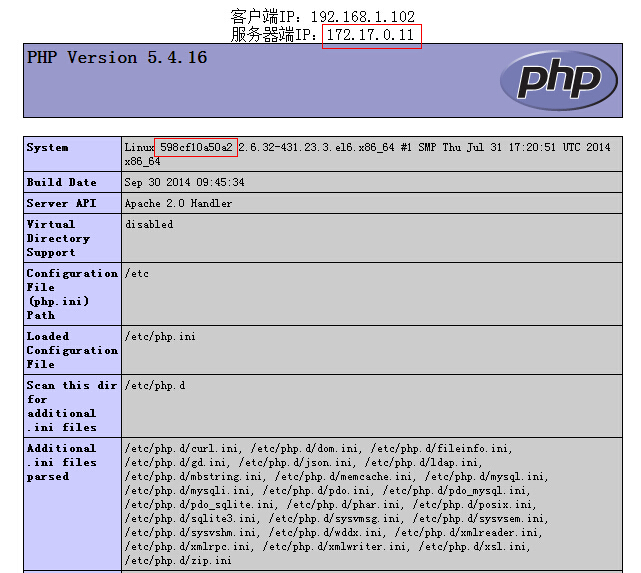The width and height of the screenshot is (641, 573).
Task: Click /etc/php.d/pdo_sqlite.ini entry
Action: click(x=199, y=504)
